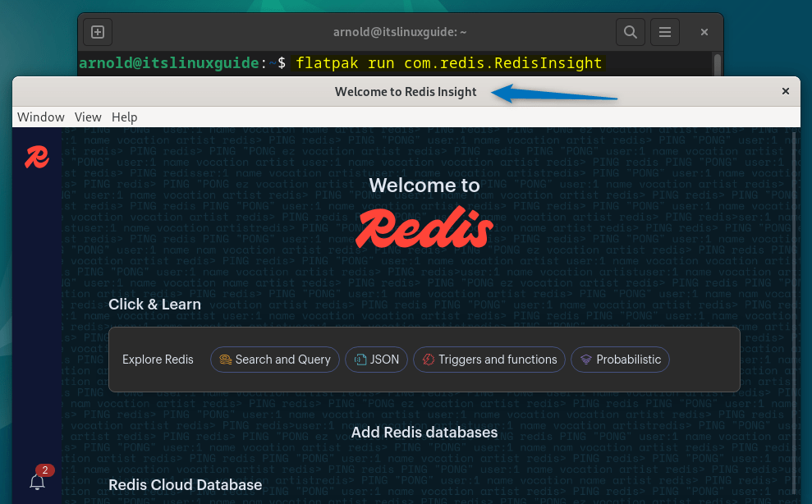Open the terminal hamburger menu
The height and width of the screenshot is (504, 812).
tap(665, 32)
